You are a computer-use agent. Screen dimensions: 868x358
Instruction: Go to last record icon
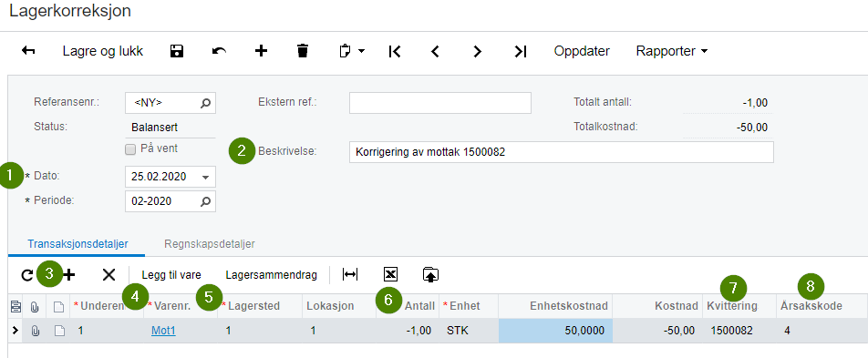point(521,51)
